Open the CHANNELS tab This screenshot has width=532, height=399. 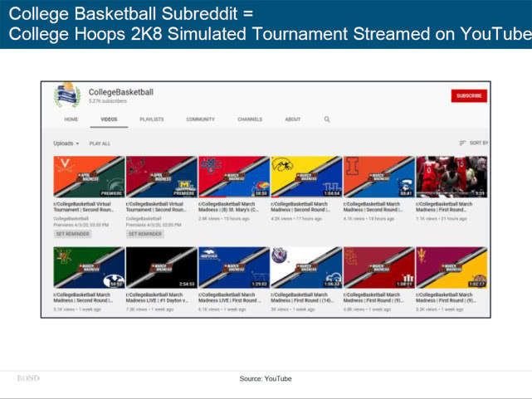(250, 119)
